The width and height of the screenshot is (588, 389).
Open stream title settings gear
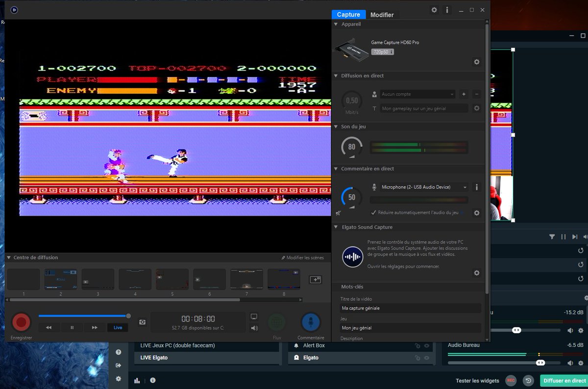pyautogui.click(x=476, y=108)
